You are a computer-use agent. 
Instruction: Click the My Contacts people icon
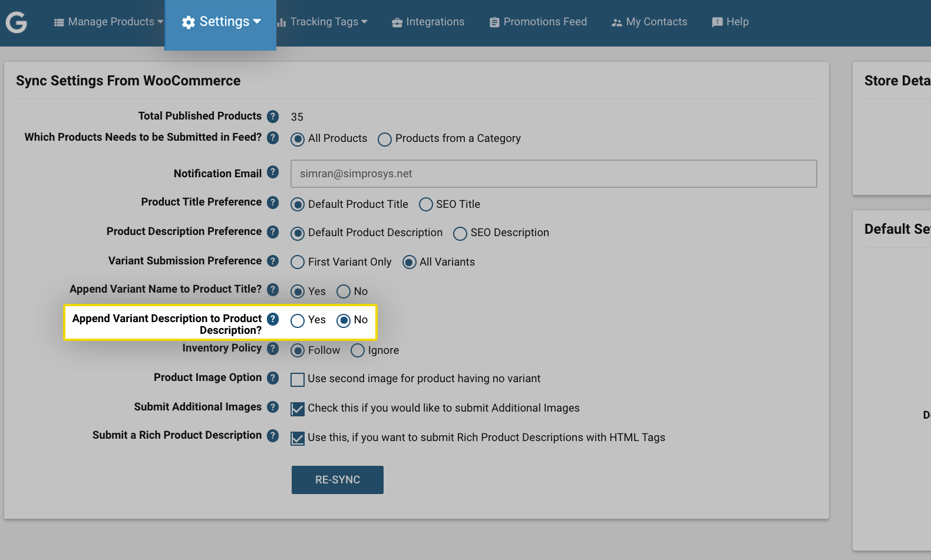click(x=617, y=22)
